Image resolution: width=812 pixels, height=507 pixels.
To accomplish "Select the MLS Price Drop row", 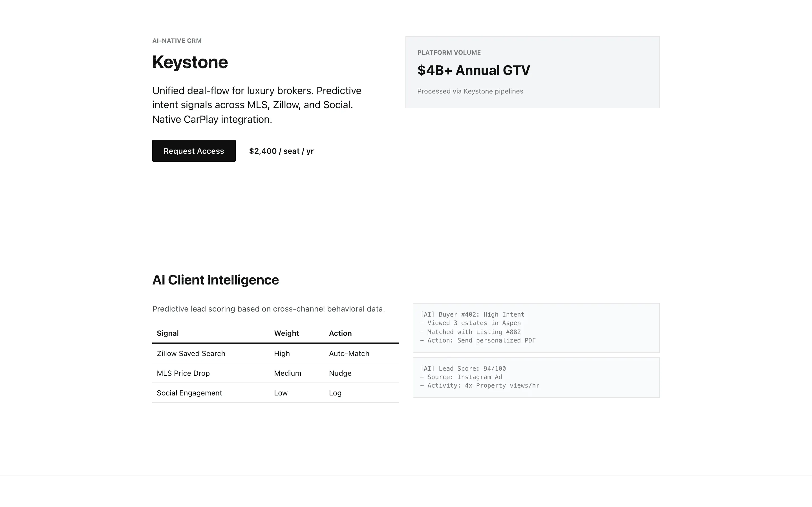I will 183,373.
